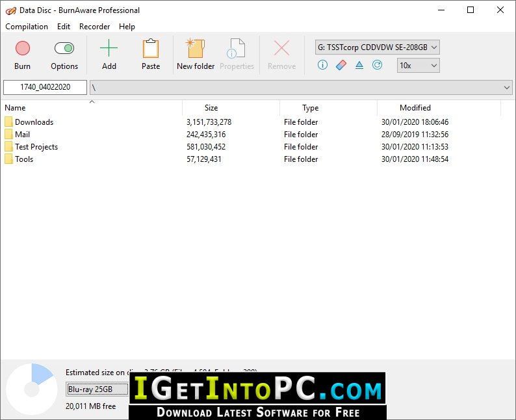This screenshot has height=420, width=516.
Task: Click the refresh drive icon
Action: (377, 65)
